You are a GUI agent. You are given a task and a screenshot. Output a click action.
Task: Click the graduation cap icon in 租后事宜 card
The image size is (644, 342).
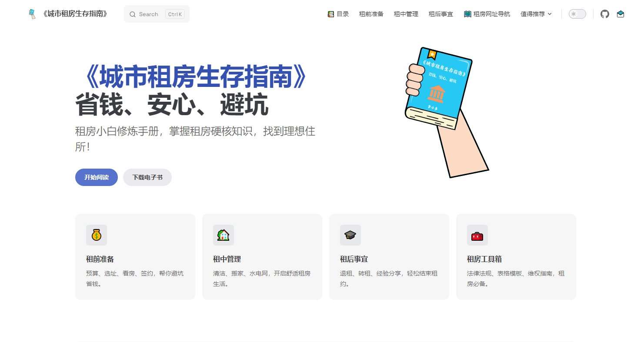(350, 235)
